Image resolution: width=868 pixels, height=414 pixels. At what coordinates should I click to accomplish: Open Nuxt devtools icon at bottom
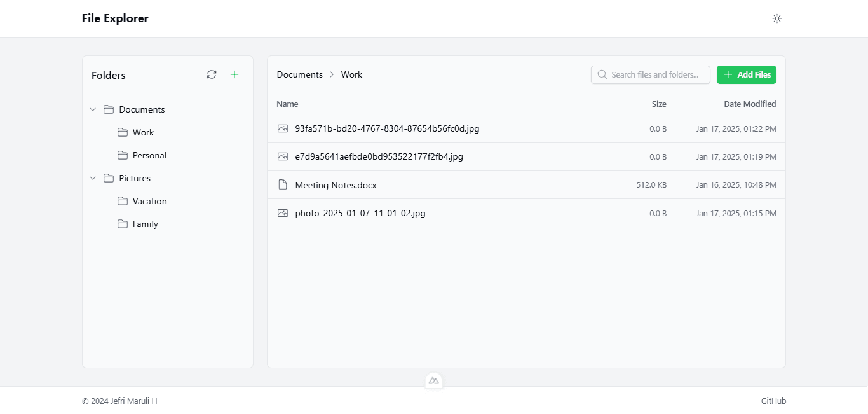coord(434,380)
